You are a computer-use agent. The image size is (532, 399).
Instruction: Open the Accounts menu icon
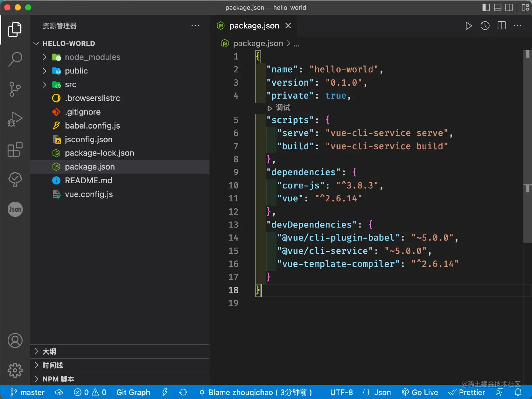tap(15, 341)
